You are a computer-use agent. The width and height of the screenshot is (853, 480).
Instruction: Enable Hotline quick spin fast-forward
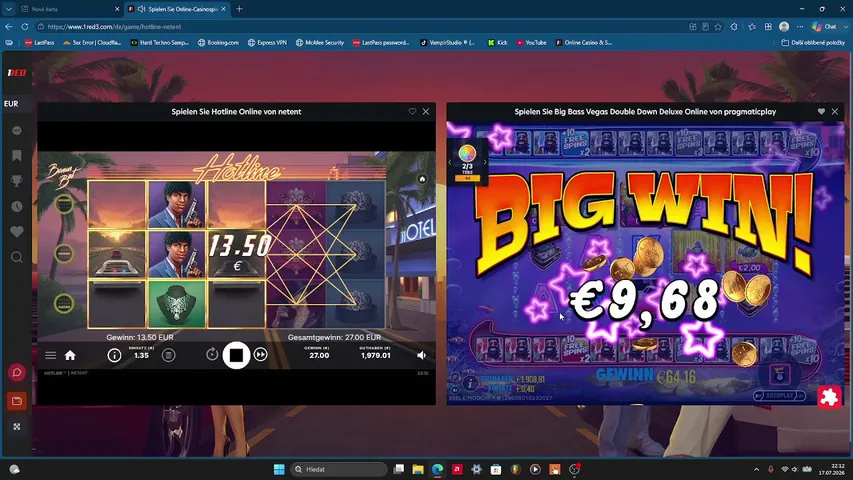click(261, 355)
